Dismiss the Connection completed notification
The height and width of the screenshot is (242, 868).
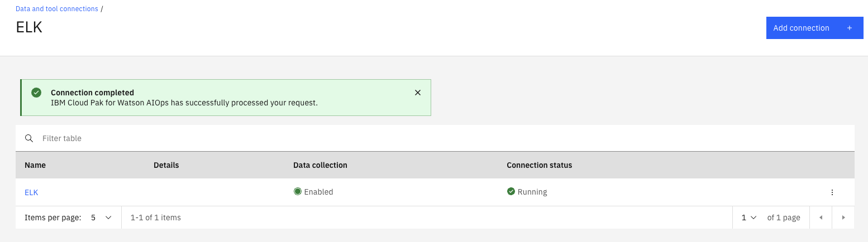tap(418, 93)
